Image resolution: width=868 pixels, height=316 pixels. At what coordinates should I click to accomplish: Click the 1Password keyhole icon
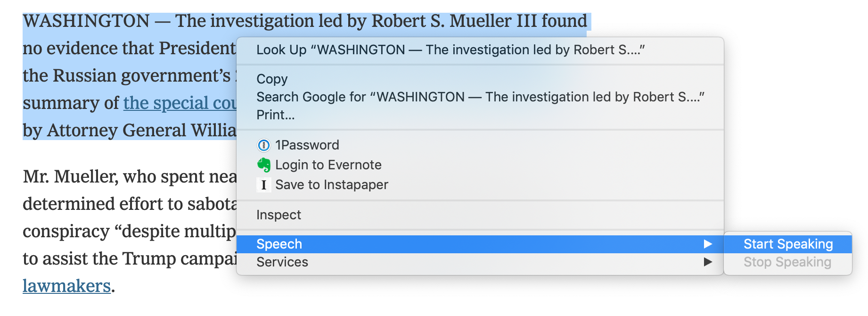(x=264, y=145)
